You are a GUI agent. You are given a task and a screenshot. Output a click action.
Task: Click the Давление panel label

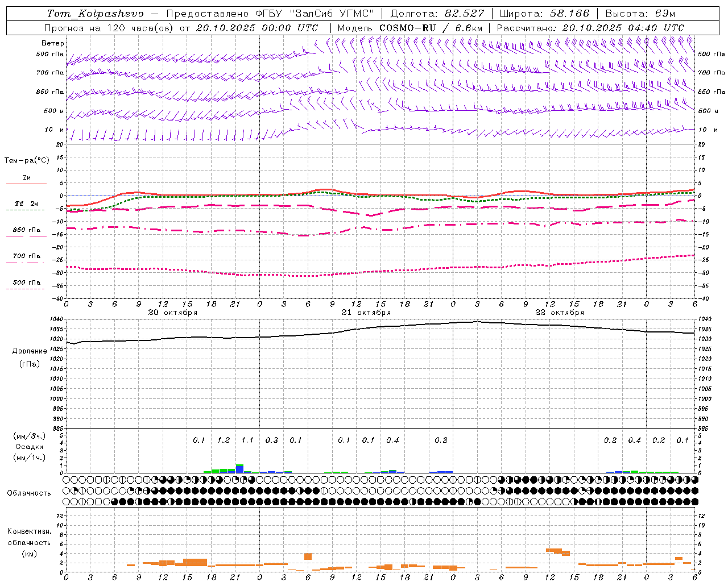(30, 351)
